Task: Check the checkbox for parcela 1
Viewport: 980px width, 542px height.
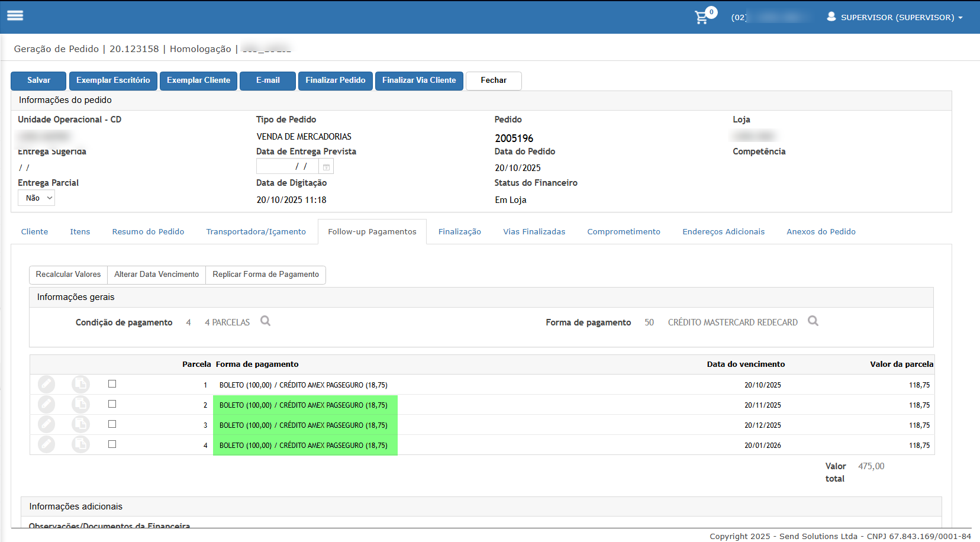Action: tap(112, 384)
